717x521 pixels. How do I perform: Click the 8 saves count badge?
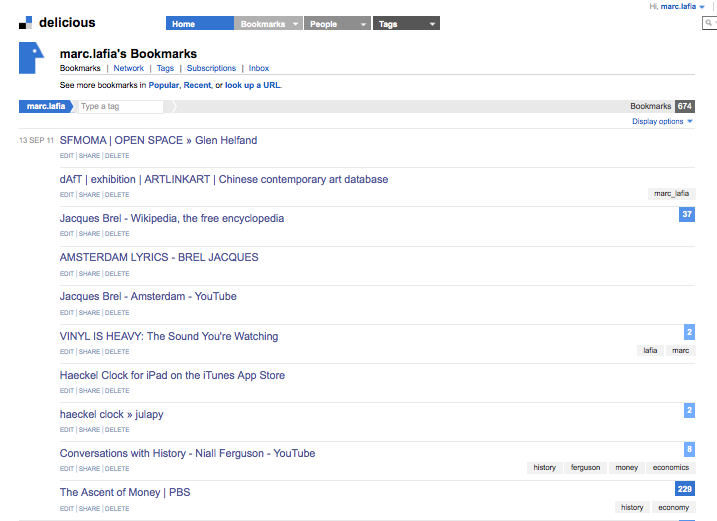click(x=689, y=449)
